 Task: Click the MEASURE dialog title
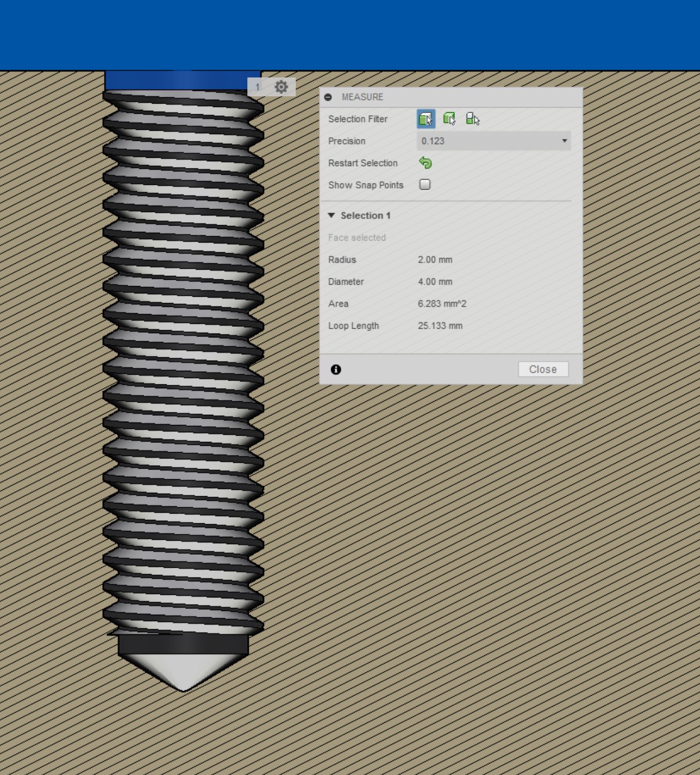[x=362, y=97]
